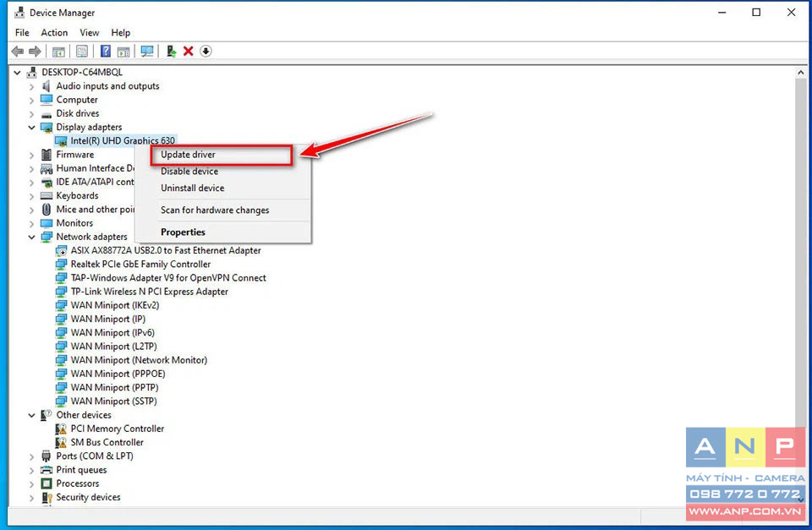Viewport: 812px width, 530px height.
Task: Select WAN Miniport (Network Monitor)
Action: [139, 360]
